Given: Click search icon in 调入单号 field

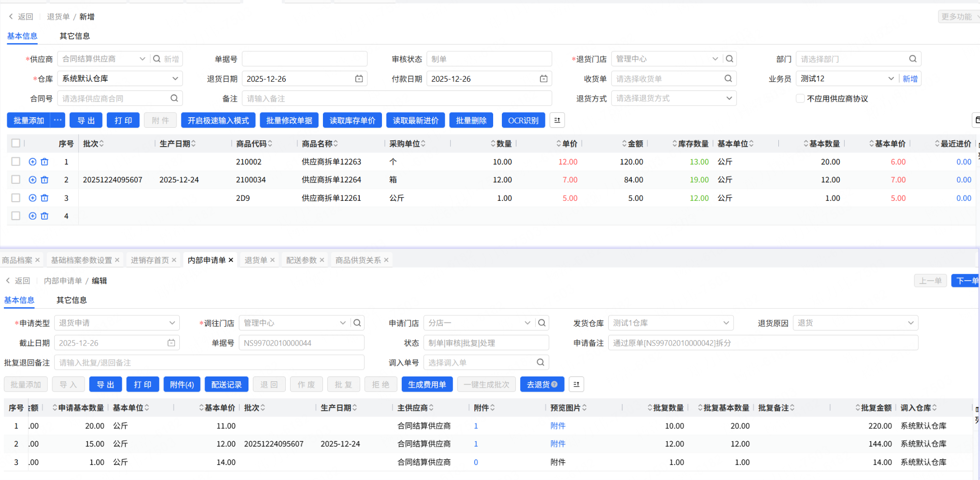Looking at the screenshot, I should pos(540,362).
